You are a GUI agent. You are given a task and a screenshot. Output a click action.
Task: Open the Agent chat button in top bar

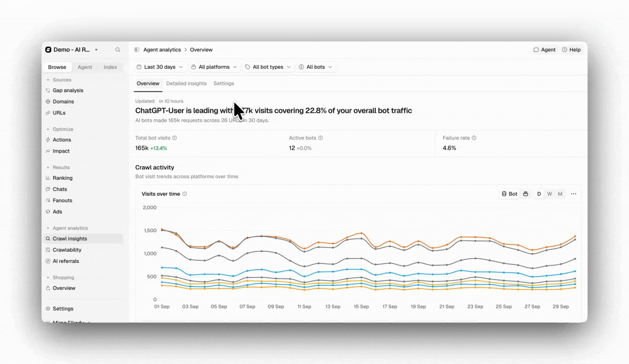tap(544, 50)
